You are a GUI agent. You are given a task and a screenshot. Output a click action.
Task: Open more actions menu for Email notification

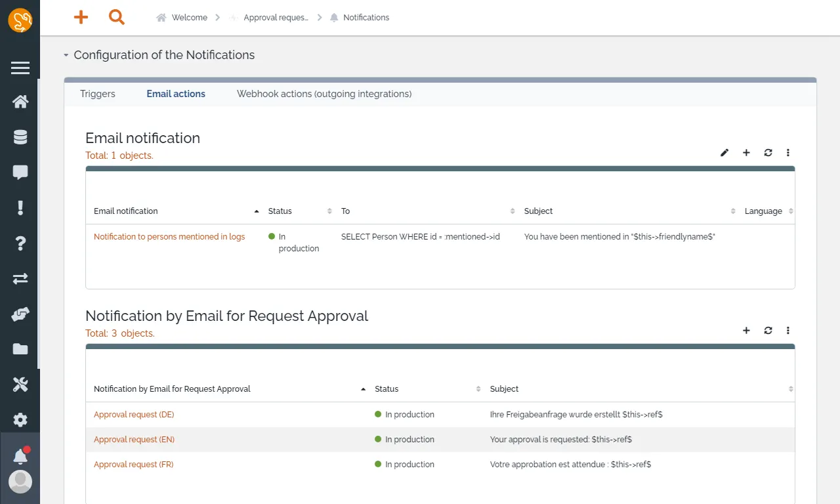pos(788,153)
